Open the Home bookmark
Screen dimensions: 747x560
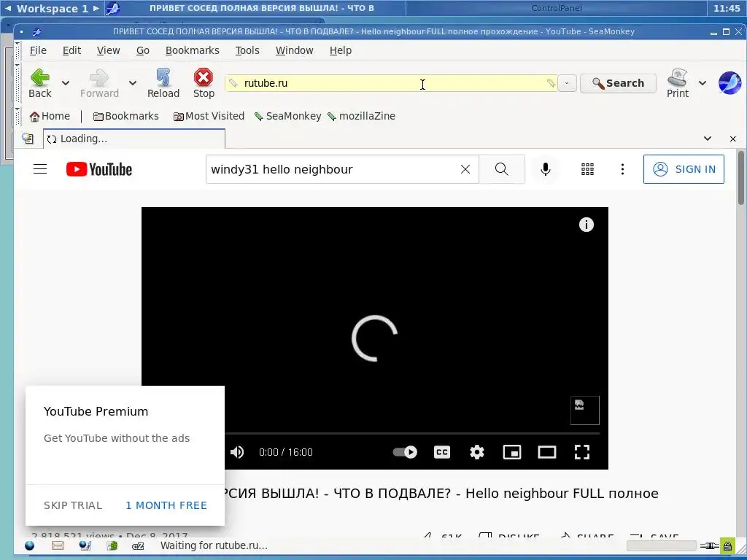point(50,116)
